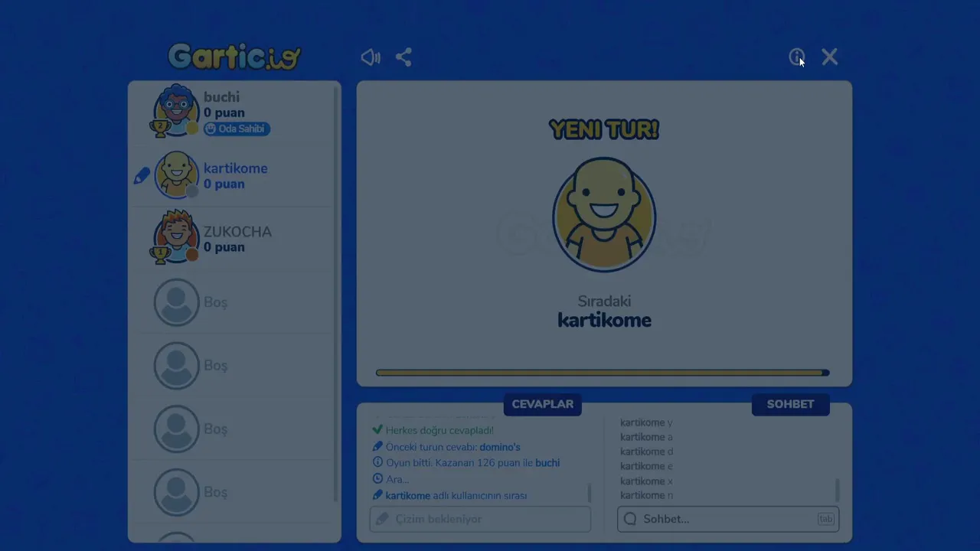Viewport: 980px width, 551px height.
Task: Click the pencil icon beside kartikome
Action: tap(142, 176)
